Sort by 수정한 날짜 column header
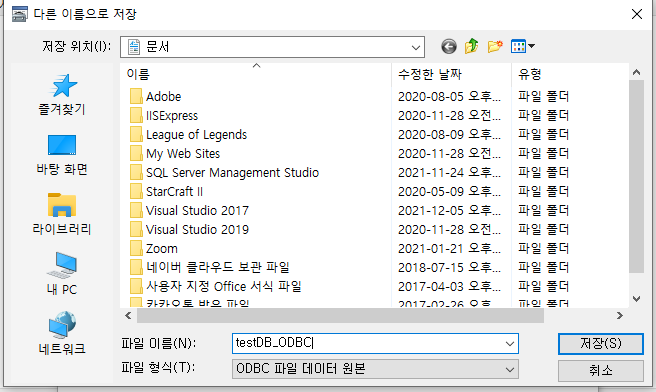The image size is (656, 392). [451, 74]
